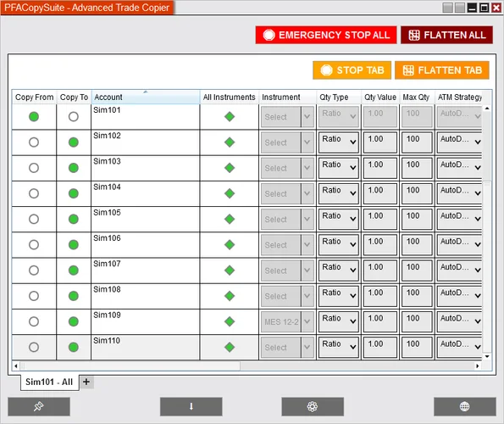Toggle All Instruments diamond for Sim105

(230, 219)
